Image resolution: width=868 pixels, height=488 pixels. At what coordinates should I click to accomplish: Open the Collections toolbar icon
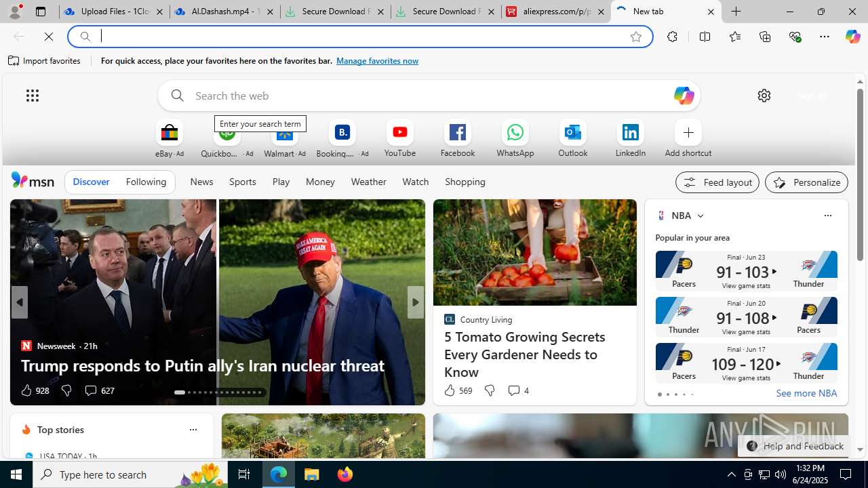(x=765, y=37)
